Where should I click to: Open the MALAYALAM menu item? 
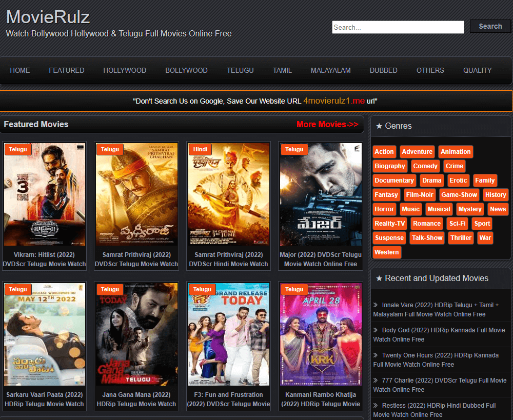pos(331,70)
